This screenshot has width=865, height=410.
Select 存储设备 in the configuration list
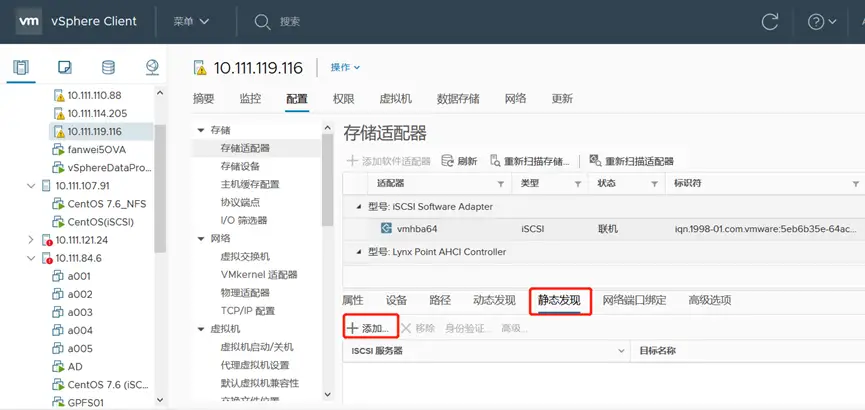pos(240,166)
